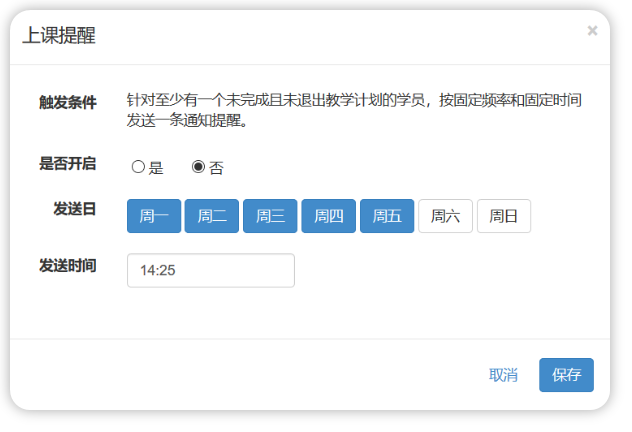The width and height of the screenshot is (632, 432).
Task: Click the 发送日 label
Action: (x=75, y=209)
